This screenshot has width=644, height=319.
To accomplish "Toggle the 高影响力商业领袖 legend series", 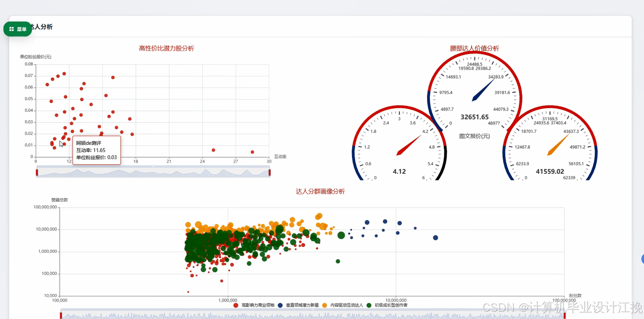I will 254,305.
